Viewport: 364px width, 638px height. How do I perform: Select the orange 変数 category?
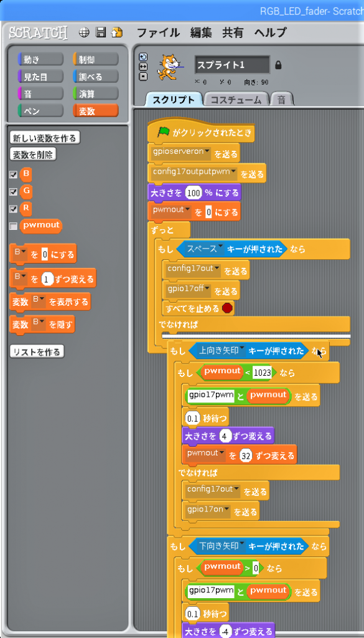96,111
